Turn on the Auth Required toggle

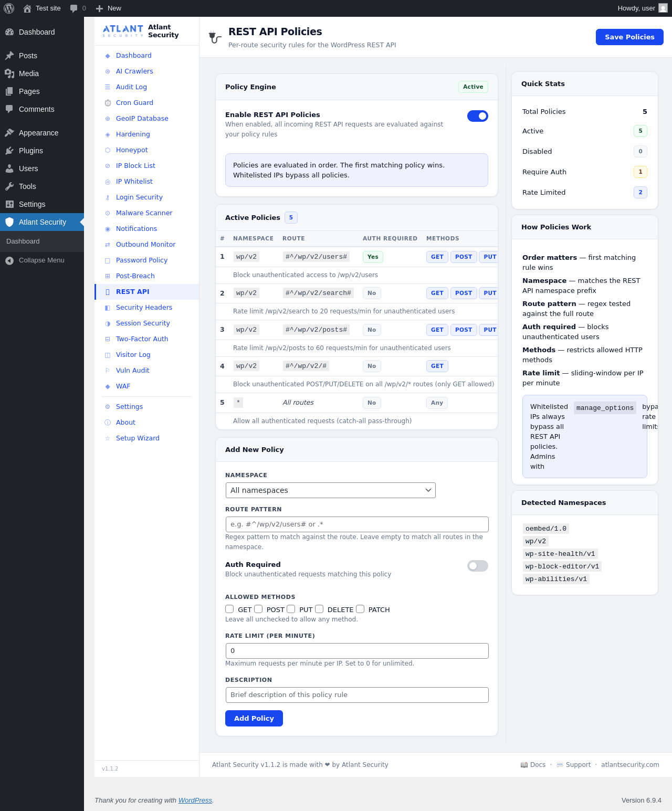click(x=477, y=566)
